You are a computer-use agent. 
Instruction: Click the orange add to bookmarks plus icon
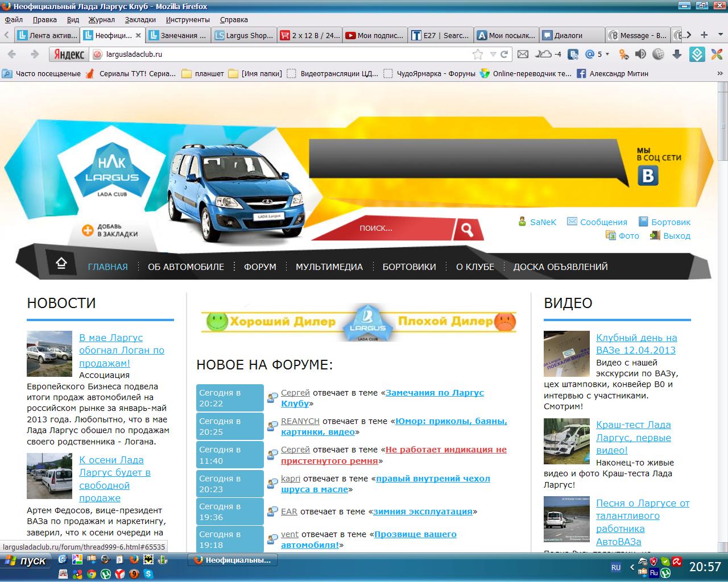click(88, 230)
